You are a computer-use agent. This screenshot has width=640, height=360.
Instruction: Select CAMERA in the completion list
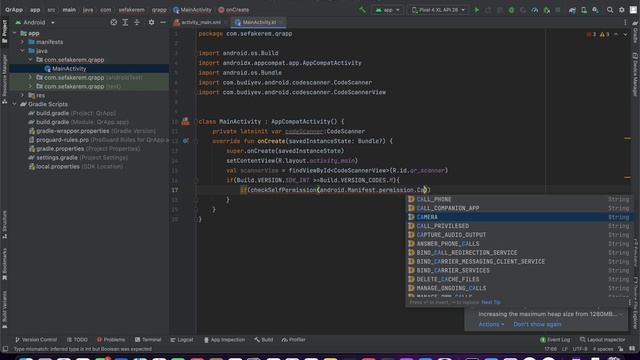(x=518, y=217)
